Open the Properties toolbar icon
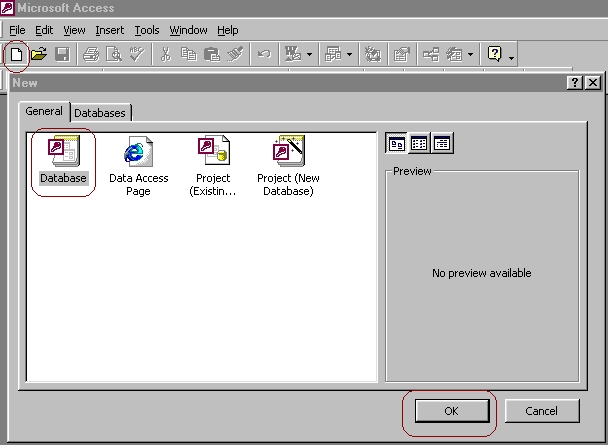The height and width of the screenshot is (445, 608). (x=402, y=54)
